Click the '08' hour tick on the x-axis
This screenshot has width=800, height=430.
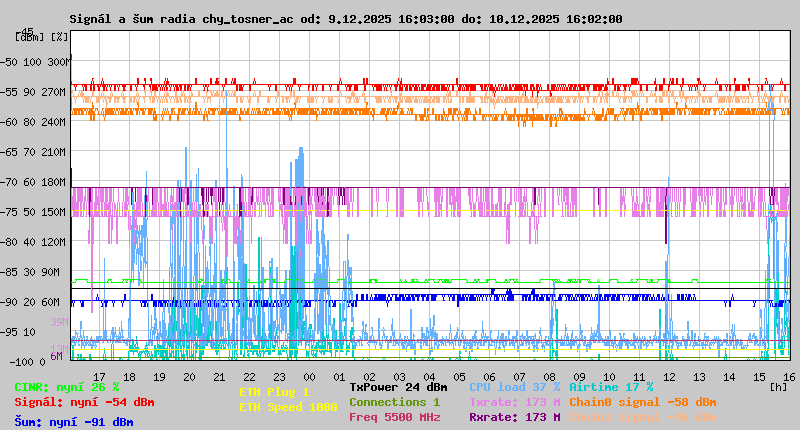(x=549, y=377)
